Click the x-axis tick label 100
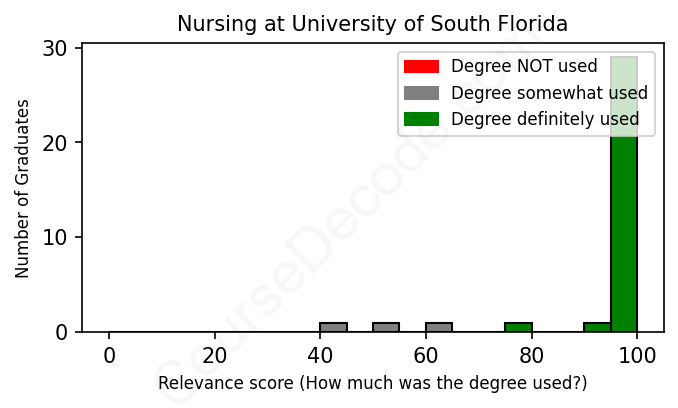This screenshot has height=408, width=678. [637, 355]
